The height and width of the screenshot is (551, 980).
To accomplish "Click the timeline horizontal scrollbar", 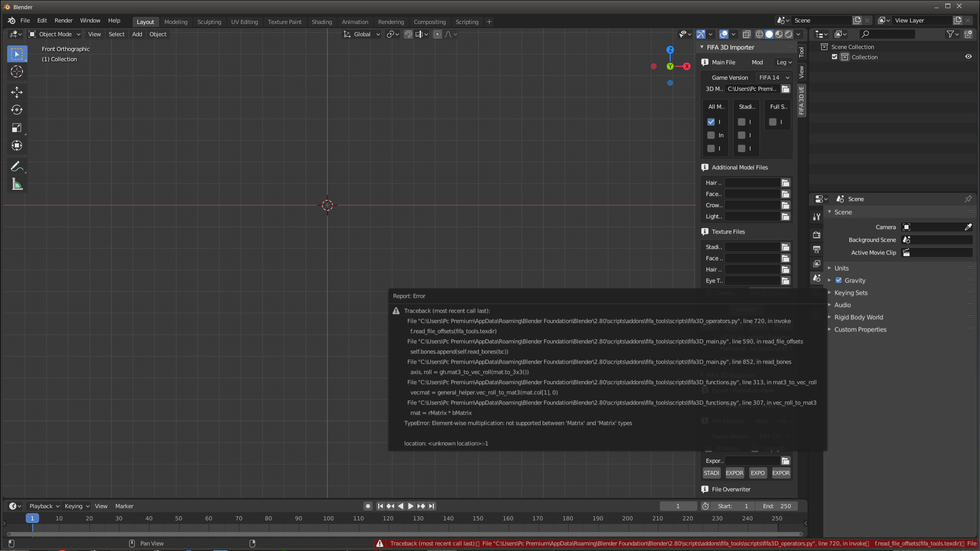I will coord(405,534).
